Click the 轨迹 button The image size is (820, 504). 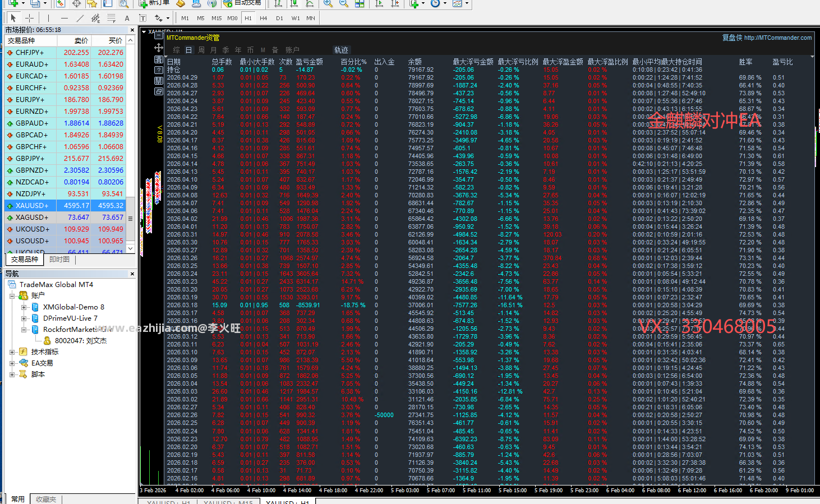(x=341, y=50)
